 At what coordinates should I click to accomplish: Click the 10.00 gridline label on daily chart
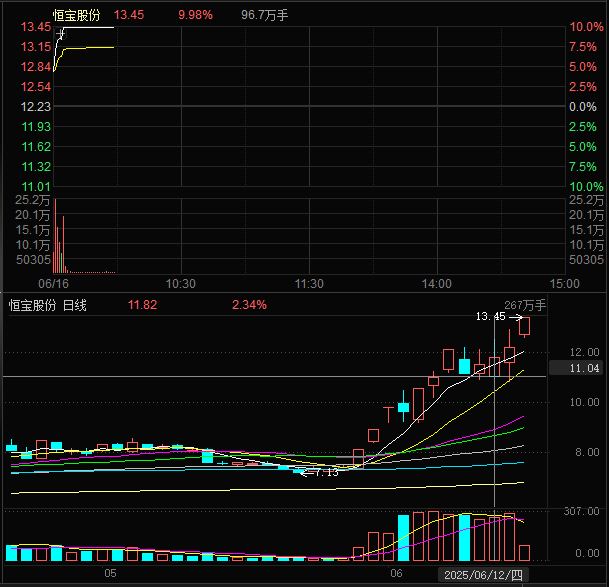pyautogui.click(x=584, y=402)
